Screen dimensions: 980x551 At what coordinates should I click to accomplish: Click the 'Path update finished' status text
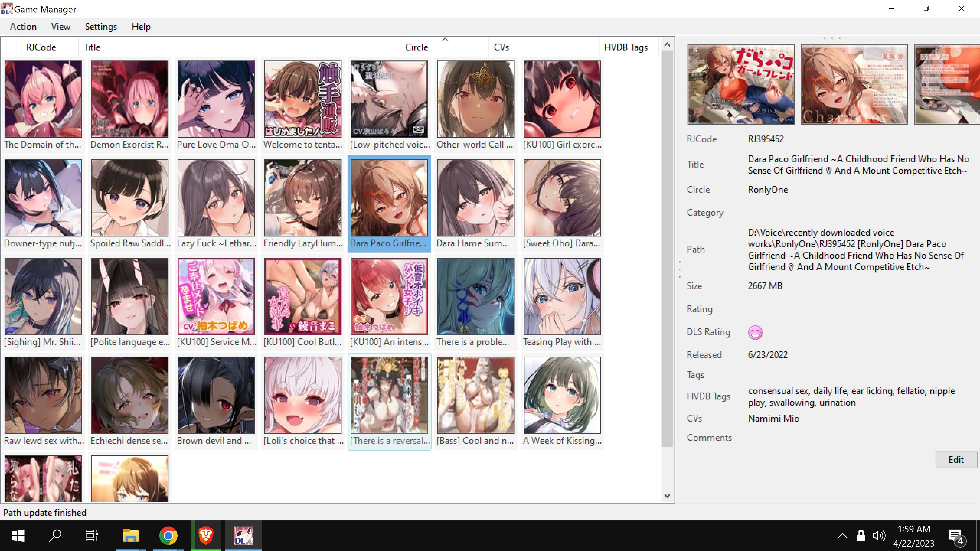pos(45,512)
